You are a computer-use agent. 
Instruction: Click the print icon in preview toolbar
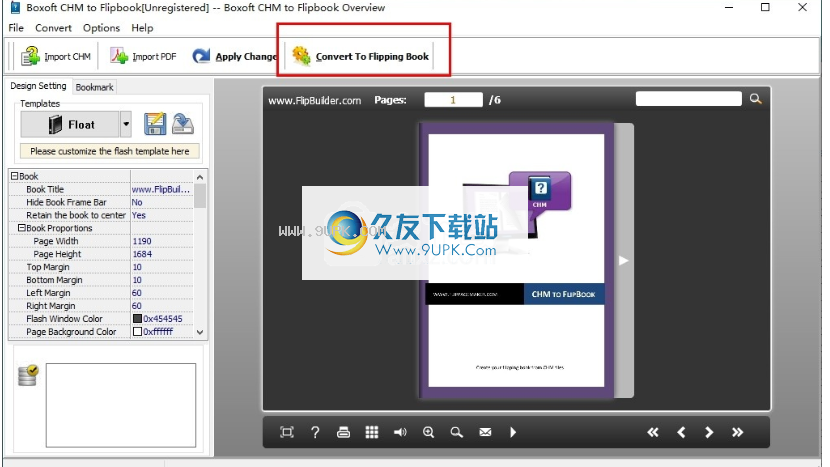click(x=344, y=432)
